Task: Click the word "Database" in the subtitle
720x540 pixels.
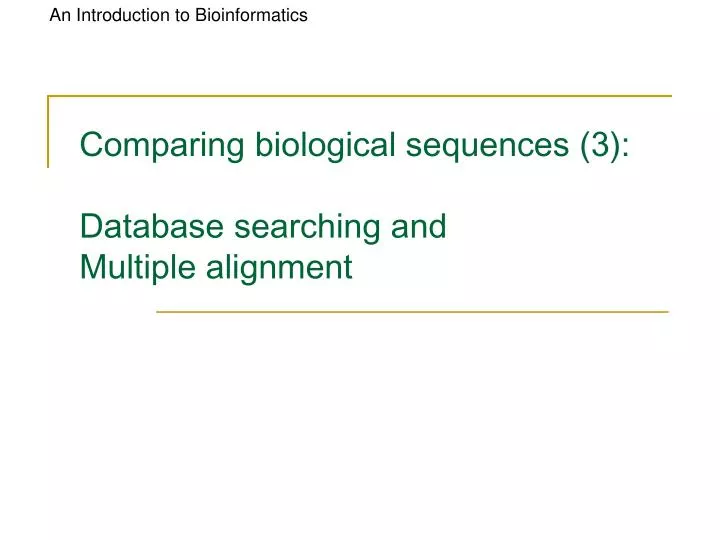Action: [x=153, y=227]
